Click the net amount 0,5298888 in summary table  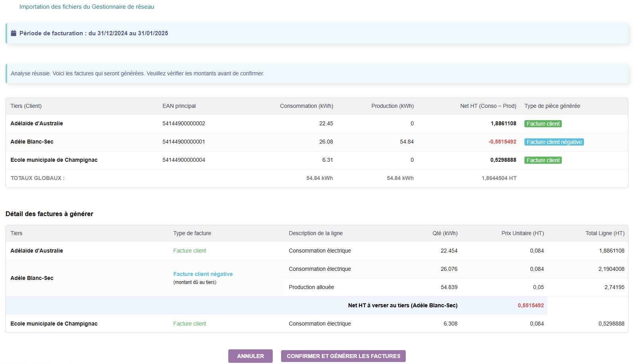503,160
